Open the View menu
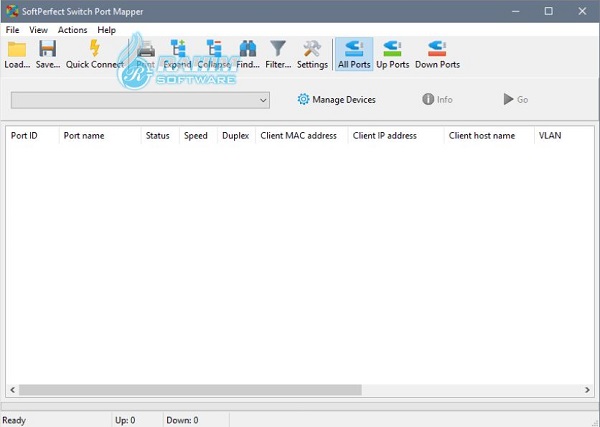 (38, 30)
